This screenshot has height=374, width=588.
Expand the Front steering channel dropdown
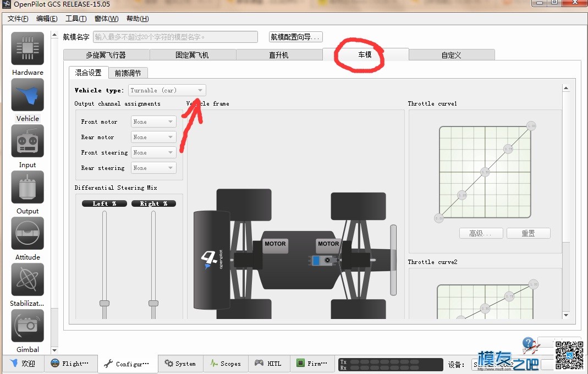pos(153,152)
